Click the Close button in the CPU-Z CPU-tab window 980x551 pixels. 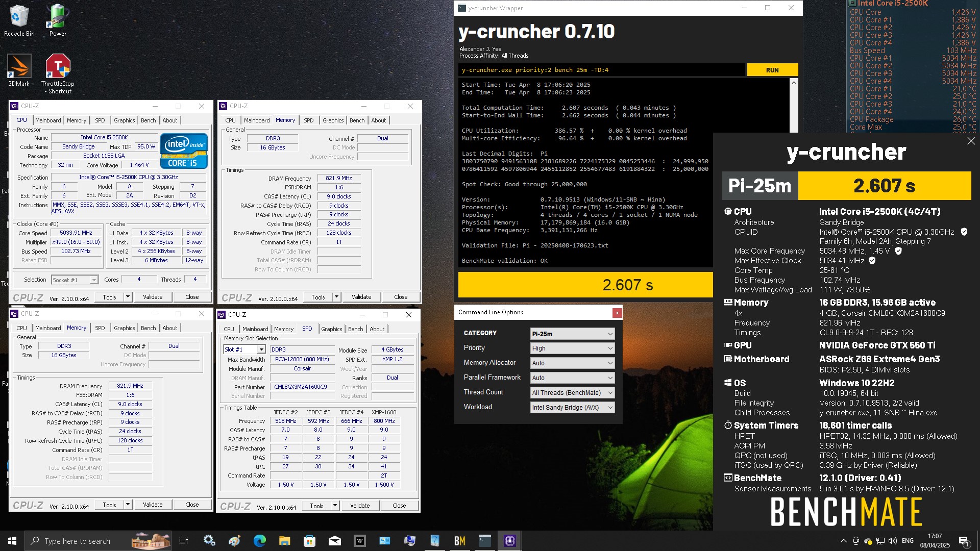(x=192, y=297)
